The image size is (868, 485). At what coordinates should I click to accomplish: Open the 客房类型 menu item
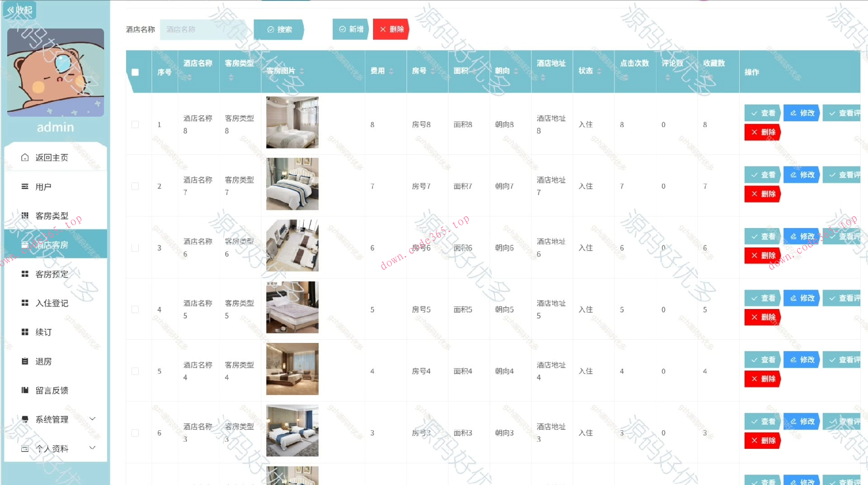pos(56,216)
